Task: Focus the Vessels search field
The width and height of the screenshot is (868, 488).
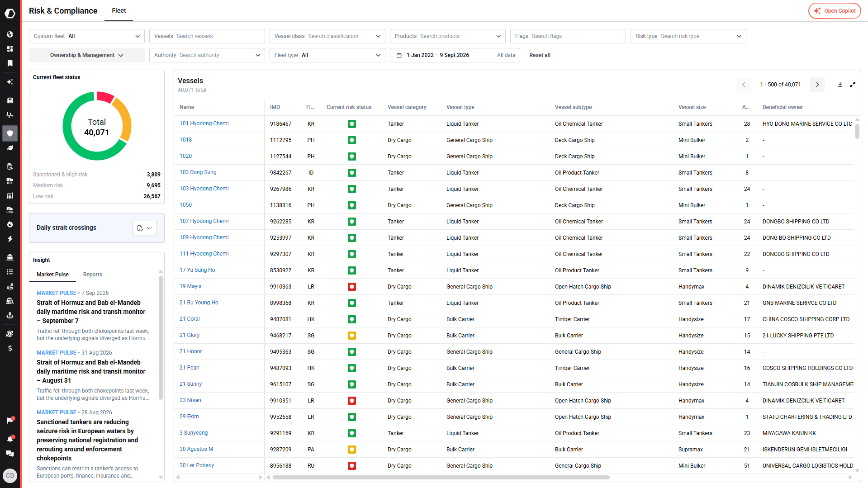Action: (x=207, y=36)
